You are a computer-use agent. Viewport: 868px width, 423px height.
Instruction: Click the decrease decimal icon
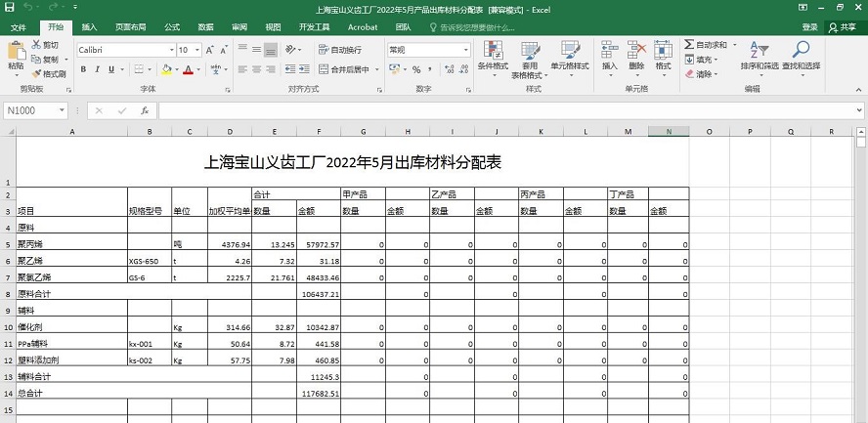click(463, 69)
